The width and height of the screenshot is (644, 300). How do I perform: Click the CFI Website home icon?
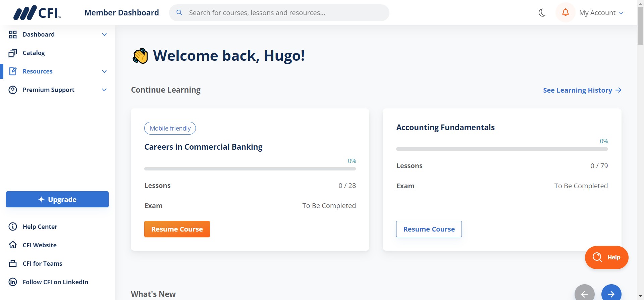click(13, 245)
